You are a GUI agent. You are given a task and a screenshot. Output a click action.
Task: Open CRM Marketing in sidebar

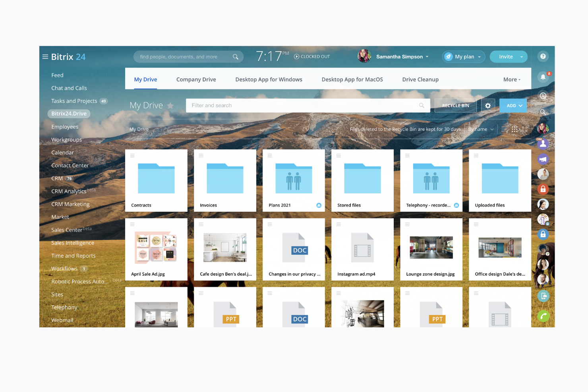(70, 204)
